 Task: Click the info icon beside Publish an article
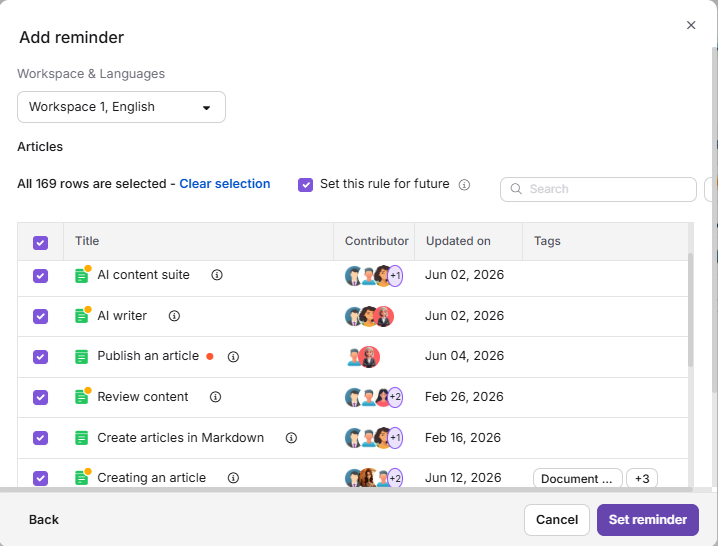[x=233, y=356]
